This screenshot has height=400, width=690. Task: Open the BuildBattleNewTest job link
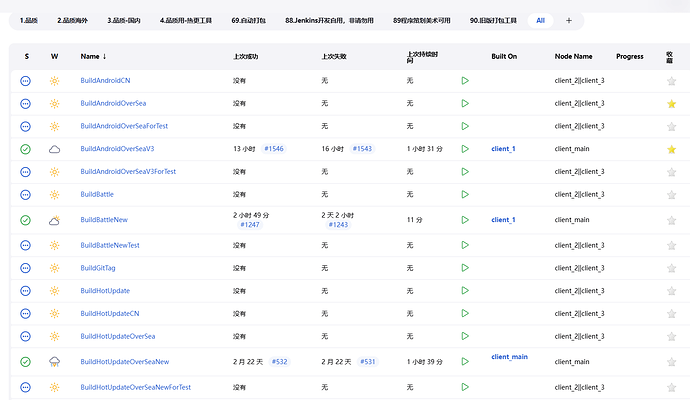(x=110, y=245)
